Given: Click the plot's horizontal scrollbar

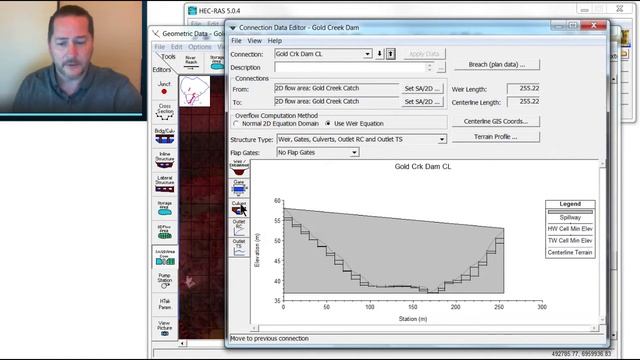Looking at the screenshot, I should [424, 328].
